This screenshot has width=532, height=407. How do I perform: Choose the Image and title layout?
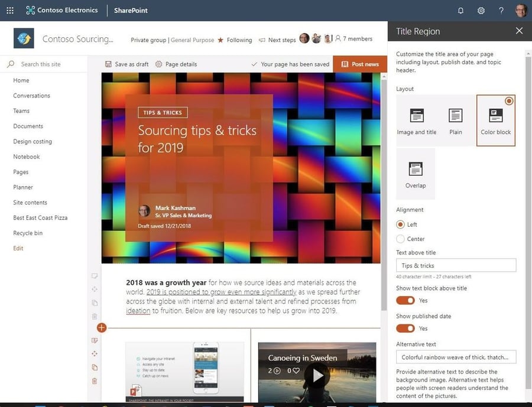417,120
